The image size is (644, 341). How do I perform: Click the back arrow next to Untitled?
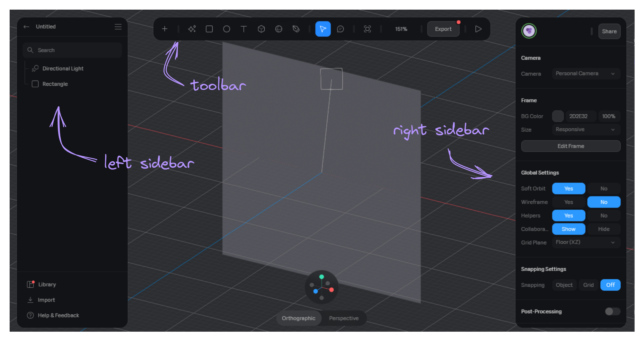pyautogui.click(x=27, y=27)
